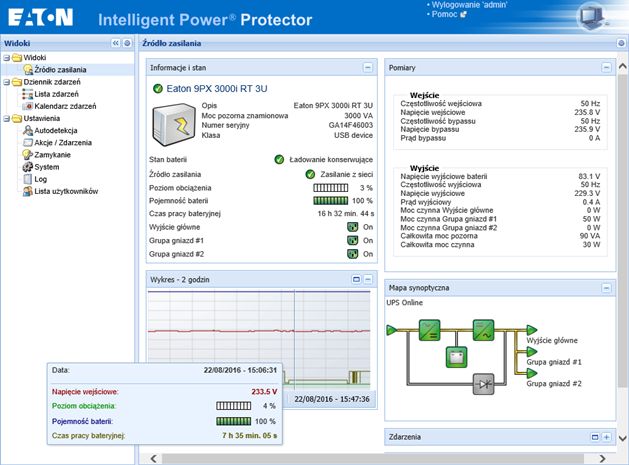Click the horizontal scrollbar right arrow

pos(602,459)
